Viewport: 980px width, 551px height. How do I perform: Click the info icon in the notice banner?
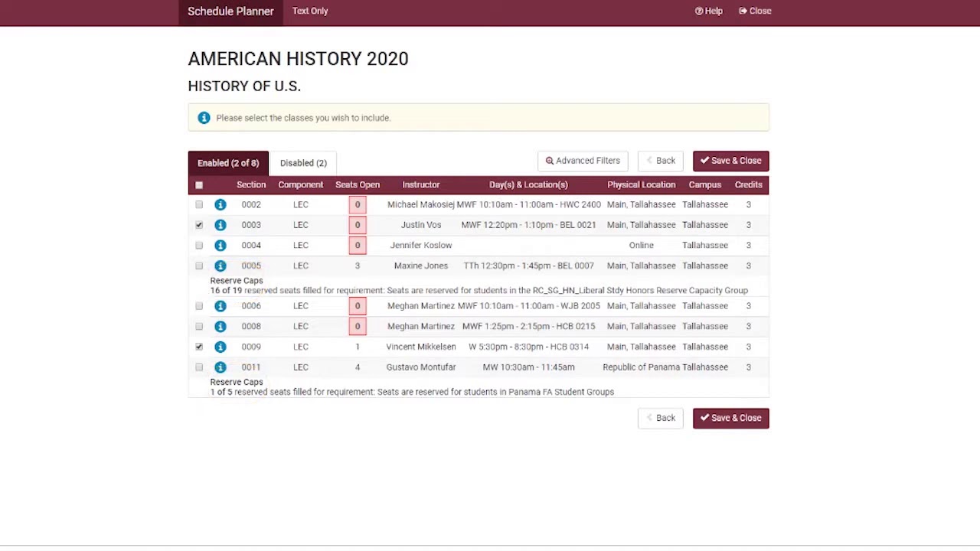click(x=204, y=118)
